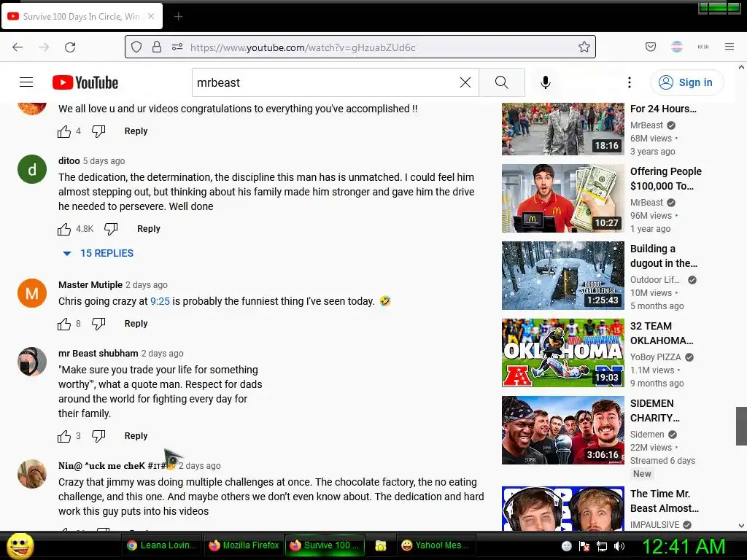Viewport: 747px width, 560px height.
Task: Open SIDEMEN CHARITY video thumbnail
Action: point(562,430)
